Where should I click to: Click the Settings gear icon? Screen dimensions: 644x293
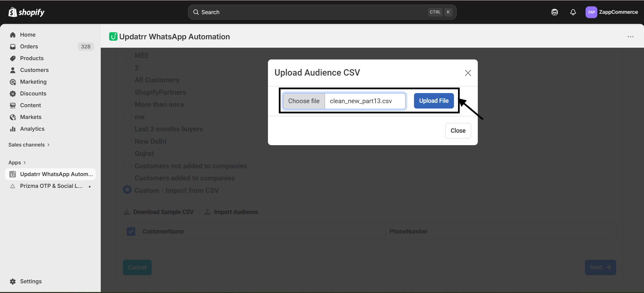point(13,282)
